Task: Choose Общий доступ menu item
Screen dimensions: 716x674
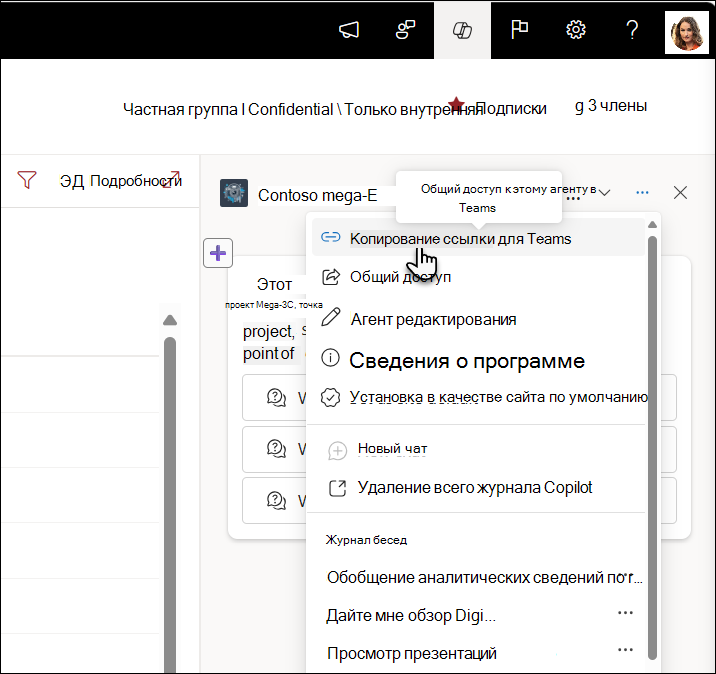Action: pos(478,277)
